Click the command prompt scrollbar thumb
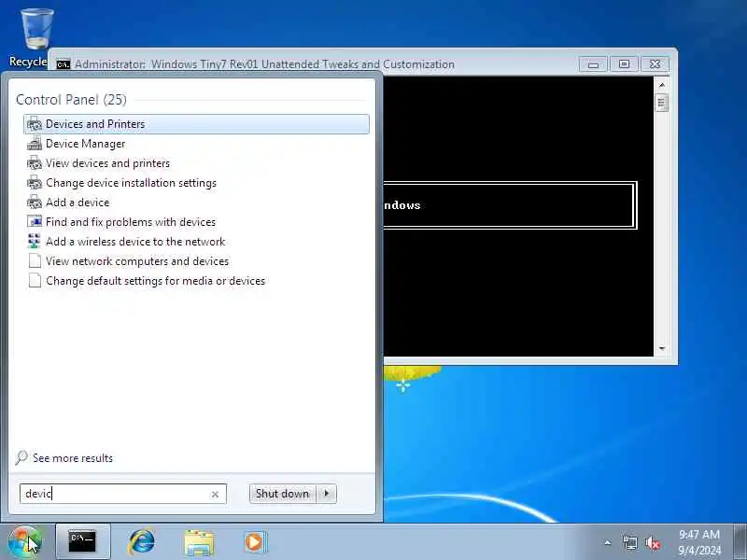This screenshot has height=560, width=747. click(x=661, y=103)
